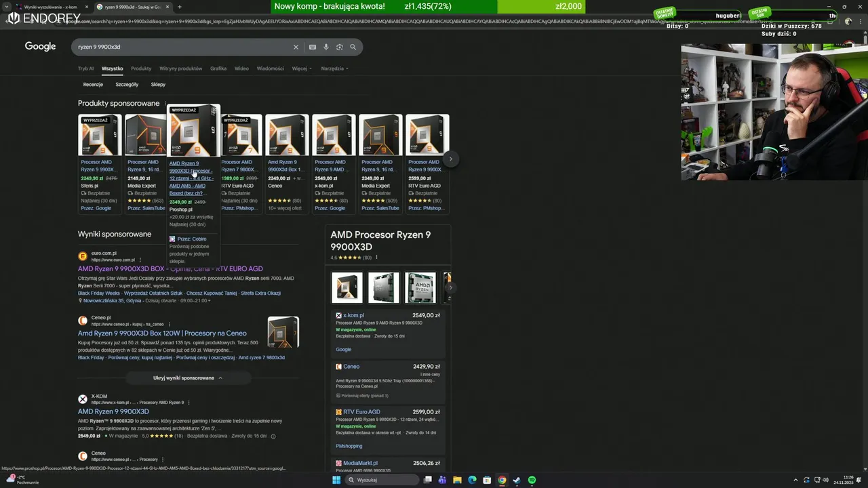Select the Wideo search tab
Viewport: 868px width, 488px height.
click(241, 68)
